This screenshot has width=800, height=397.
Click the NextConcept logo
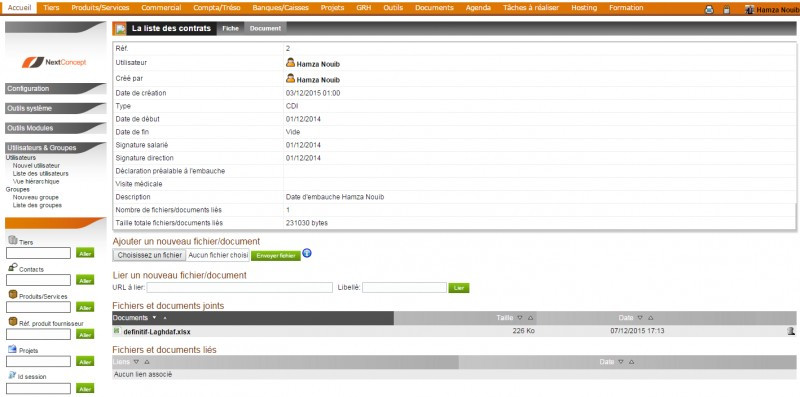(54, 62)
